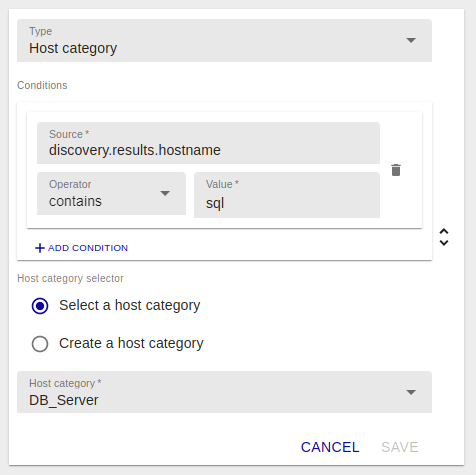Click the Host category dropdown arrow icon

tap(411, 392)
